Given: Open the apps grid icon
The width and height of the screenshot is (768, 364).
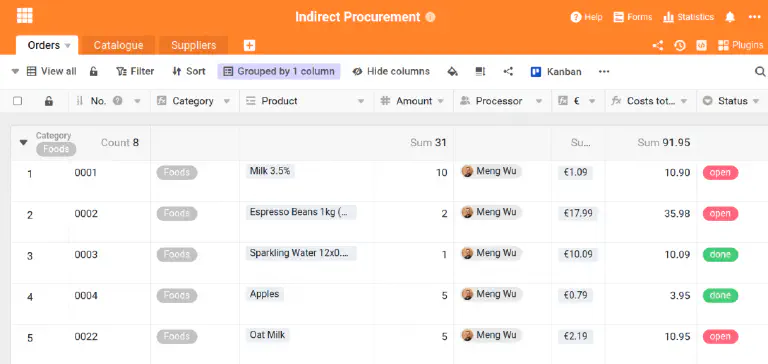Looking at the screenshot, I should point(24,16).
